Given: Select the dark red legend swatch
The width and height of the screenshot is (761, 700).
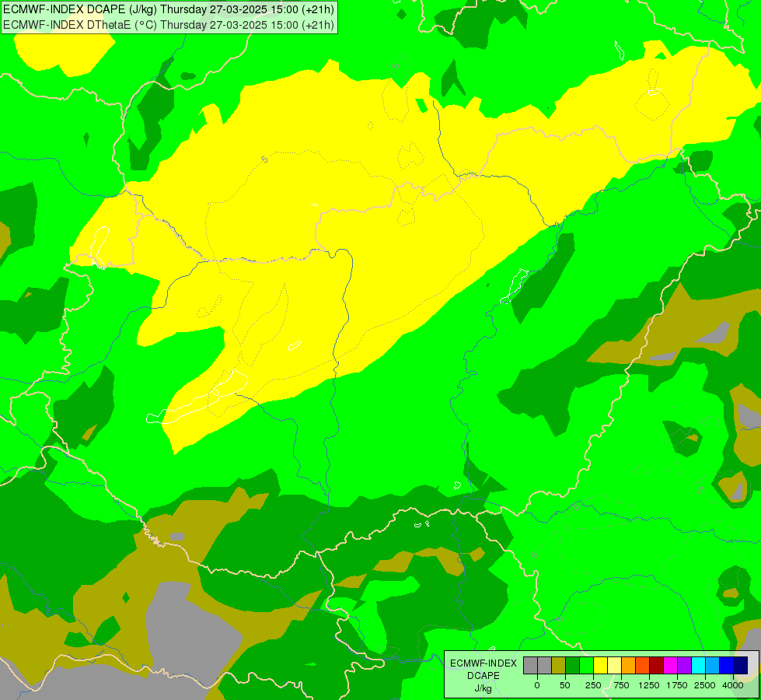Looking at the screenshot, I should (657, 666).
